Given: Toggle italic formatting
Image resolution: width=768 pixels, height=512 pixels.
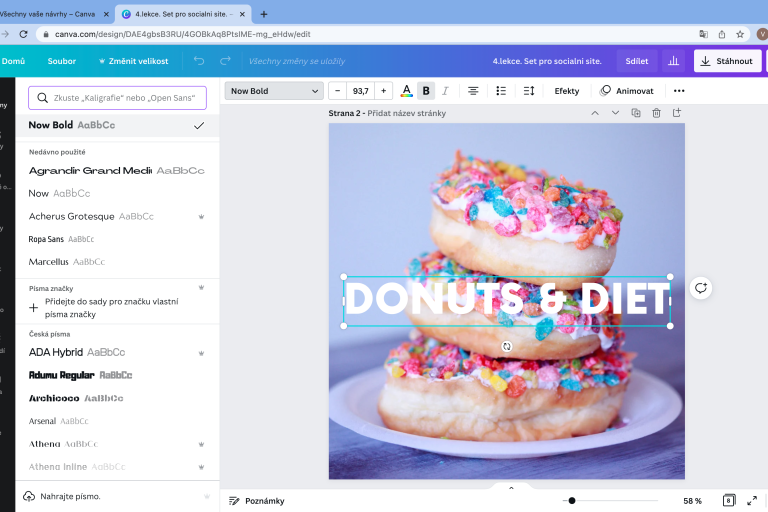Looking at the screenshot, I should (x=445, y=91).
